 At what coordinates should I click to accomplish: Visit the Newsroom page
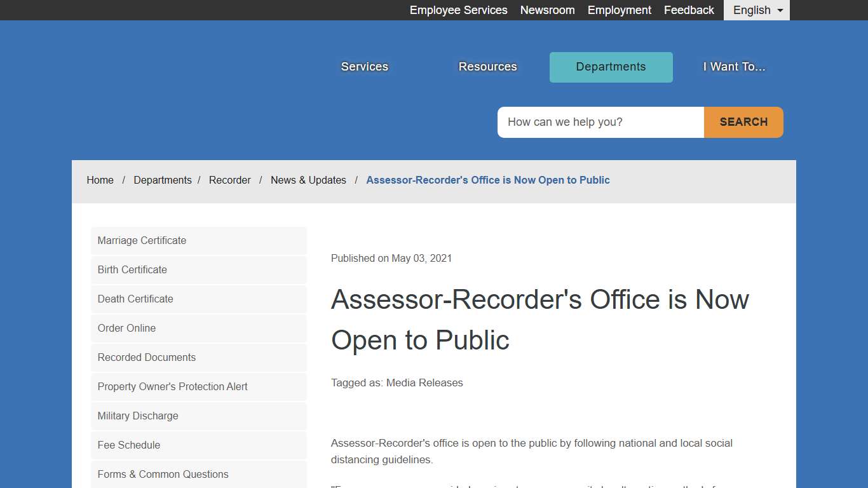547,10
